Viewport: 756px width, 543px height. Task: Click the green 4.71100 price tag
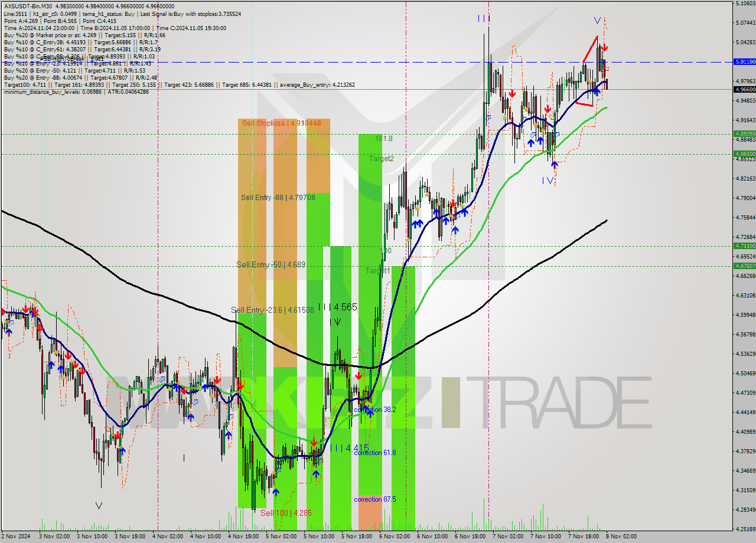tap(744, 246)
